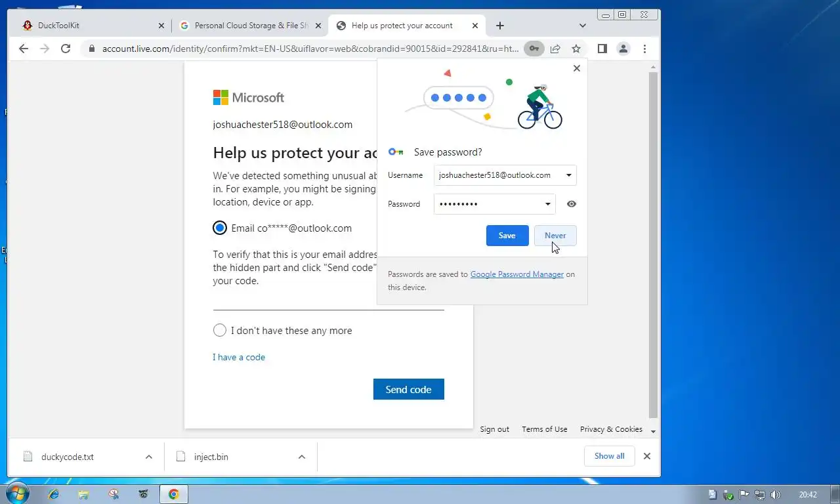Close the DuckToolKit tab
Viewport: 840px width, 504px height.
coord(161,26)
